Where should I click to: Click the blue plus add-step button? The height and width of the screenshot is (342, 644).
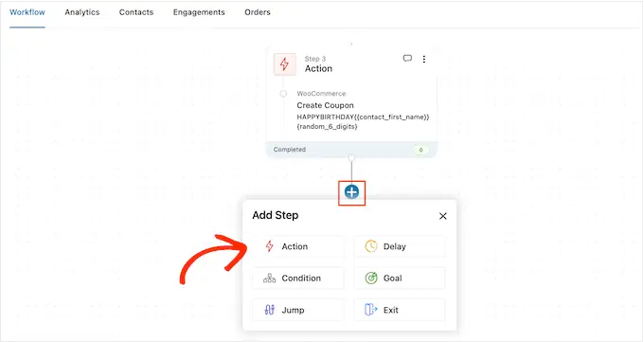pyautogui.click(x=351, y=192)
